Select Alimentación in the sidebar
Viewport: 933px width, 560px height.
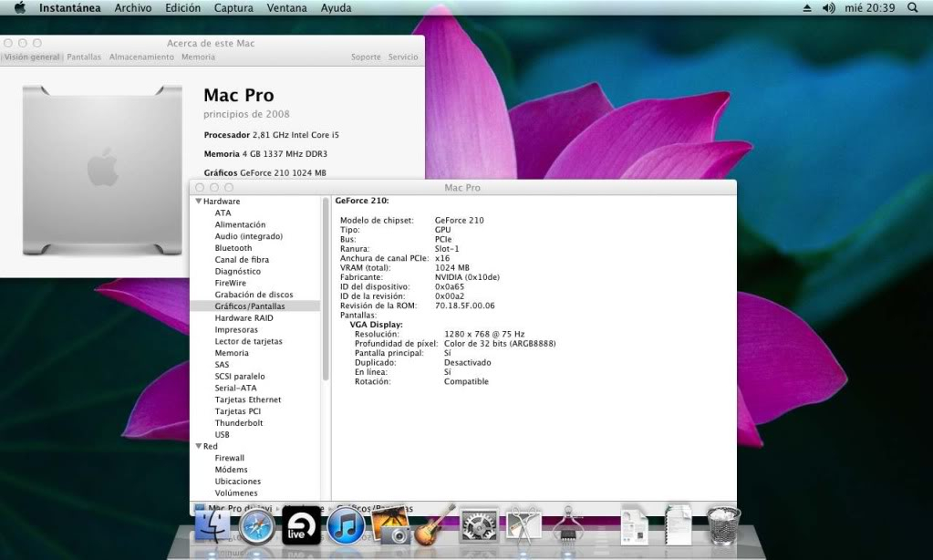(240, 224)
